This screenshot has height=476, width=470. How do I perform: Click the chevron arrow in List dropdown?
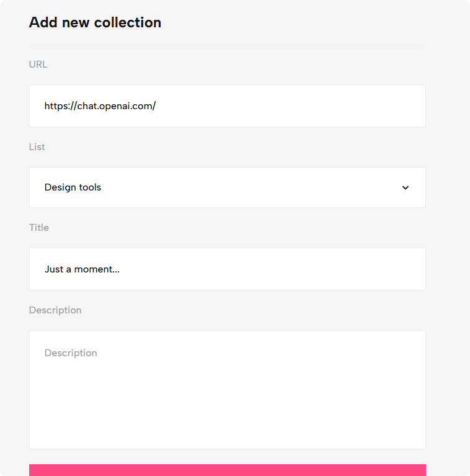[x=406, y=187]
